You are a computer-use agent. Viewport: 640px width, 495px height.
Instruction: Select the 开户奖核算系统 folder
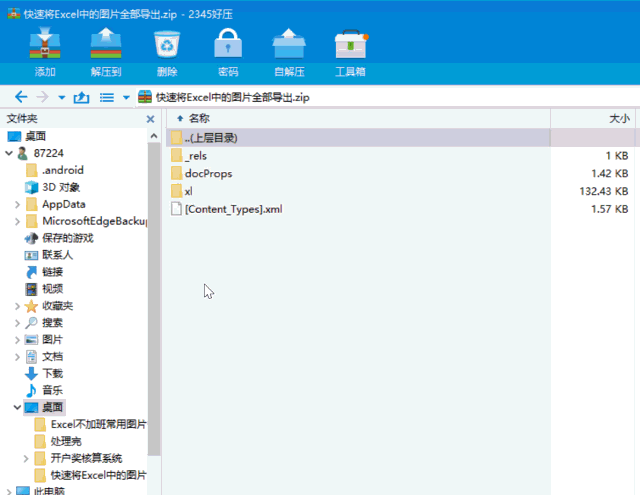click(x=78, y=459)
